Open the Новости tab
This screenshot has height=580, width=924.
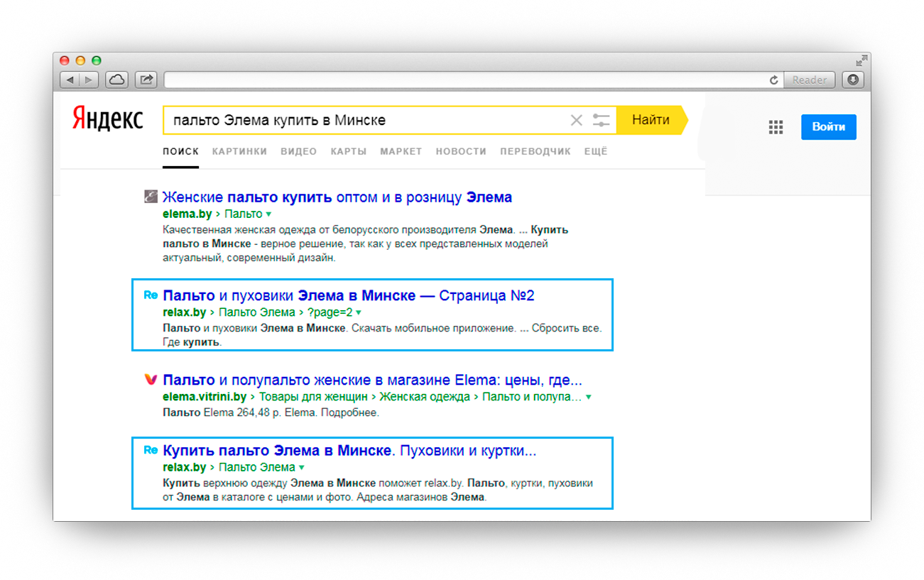tap(461, 151)
